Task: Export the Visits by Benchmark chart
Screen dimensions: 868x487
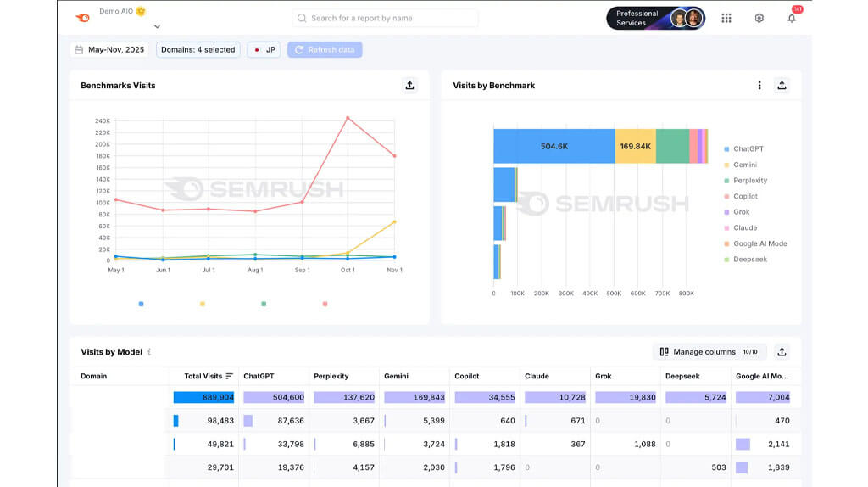Action: 782,85
